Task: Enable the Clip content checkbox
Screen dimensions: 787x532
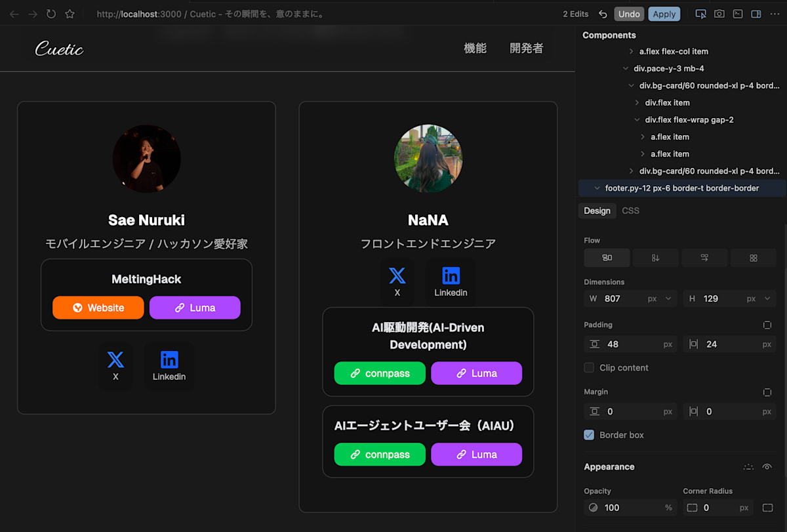Action: [589, 367]
